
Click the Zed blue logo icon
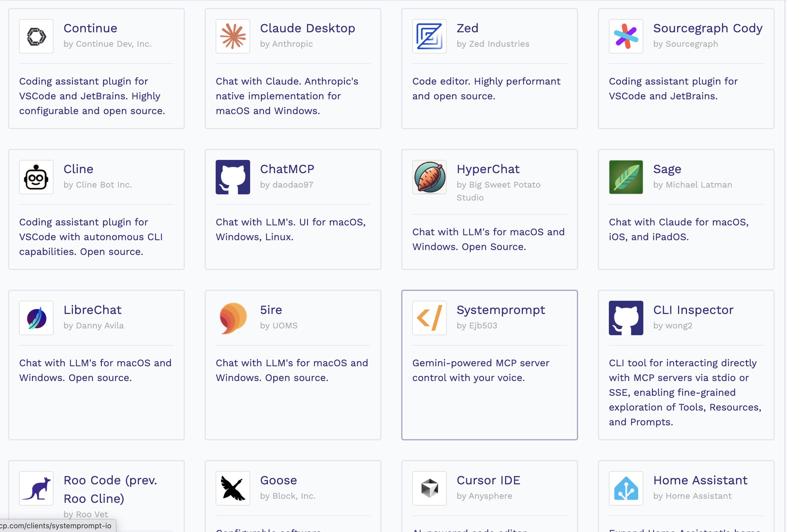pyautogui.click(x=429, y=36)
